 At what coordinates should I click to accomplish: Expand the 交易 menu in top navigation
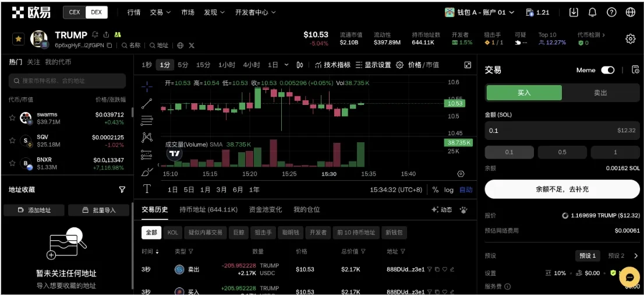point(160,12)
